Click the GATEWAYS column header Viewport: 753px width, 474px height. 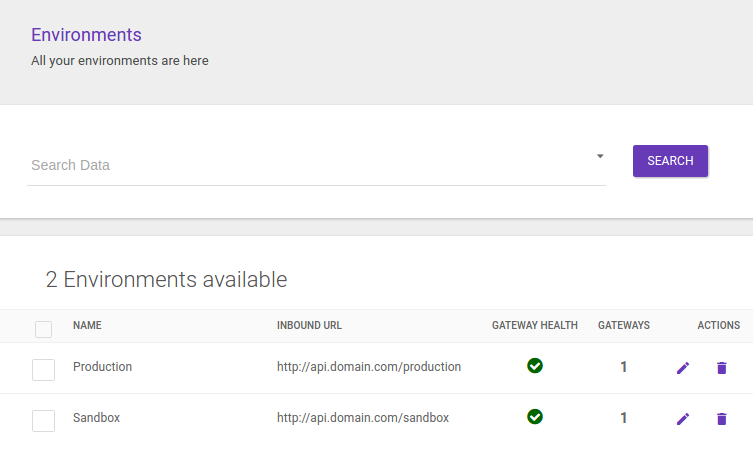(x=623, y=326)
